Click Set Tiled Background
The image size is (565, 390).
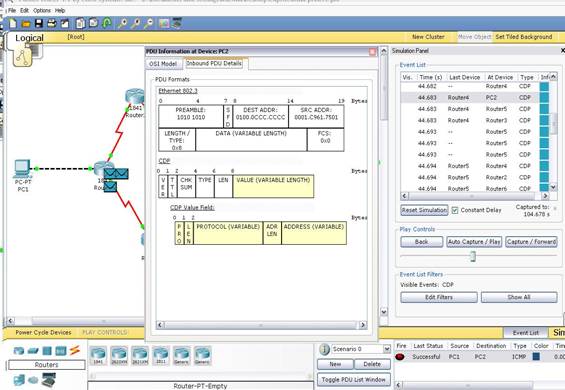524,37
